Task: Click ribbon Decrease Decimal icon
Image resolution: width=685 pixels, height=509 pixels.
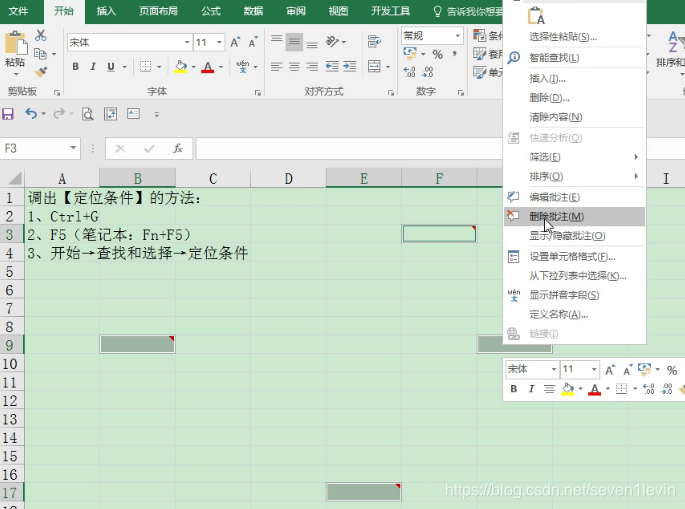Action: pyautogui.click(x=428, y=72)
